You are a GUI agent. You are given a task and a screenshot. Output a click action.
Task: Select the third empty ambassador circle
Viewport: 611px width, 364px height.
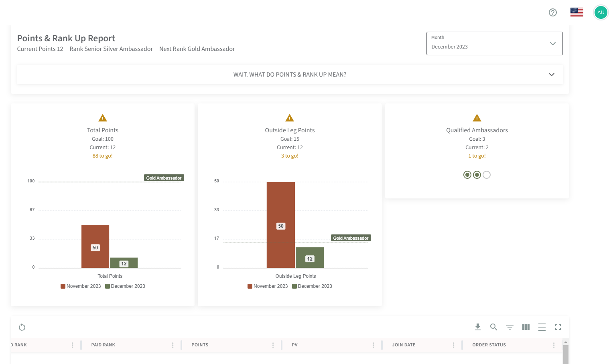[487, 175]
